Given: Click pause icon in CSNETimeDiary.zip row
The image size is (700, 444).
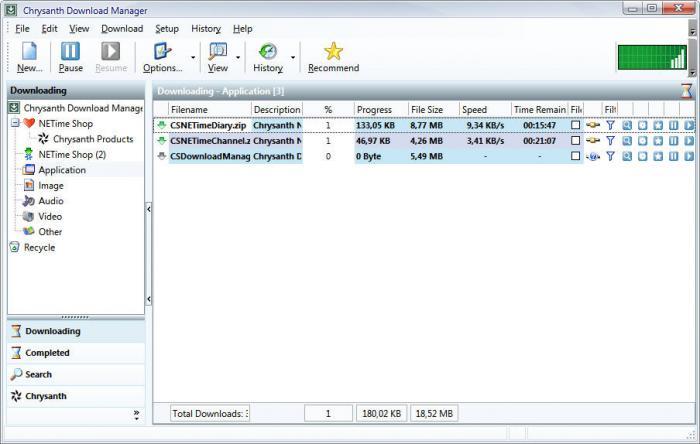Looking at the screenshot, I should (x=674, y=125).
